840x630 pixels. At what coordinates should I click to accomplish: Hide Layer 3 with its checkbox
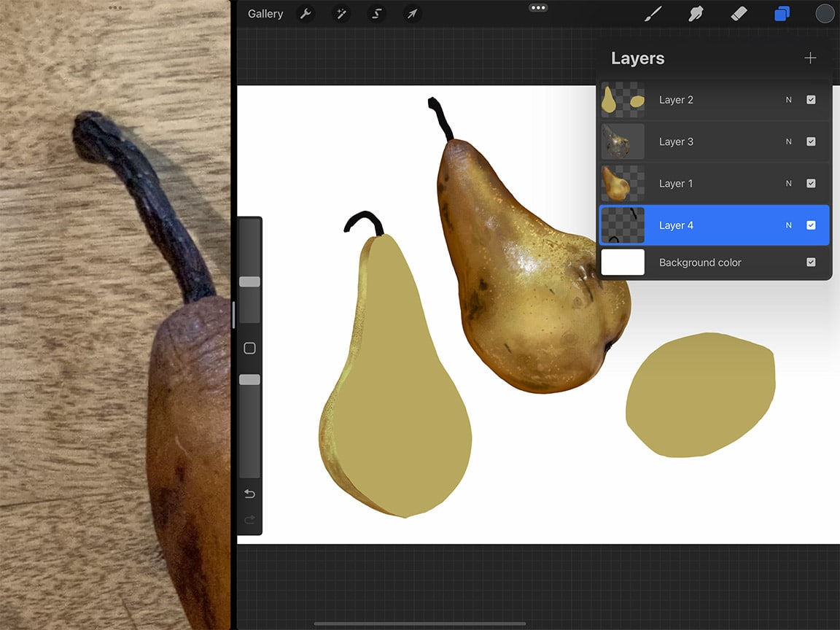pos(812,141)
